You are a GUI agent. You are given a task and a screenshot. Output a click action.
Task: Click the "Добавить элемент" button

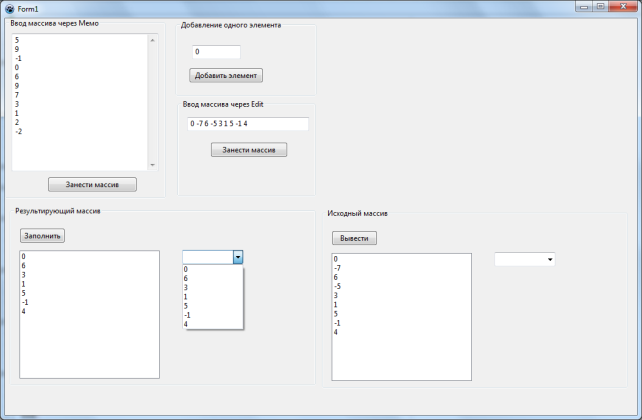pos(226,75)
